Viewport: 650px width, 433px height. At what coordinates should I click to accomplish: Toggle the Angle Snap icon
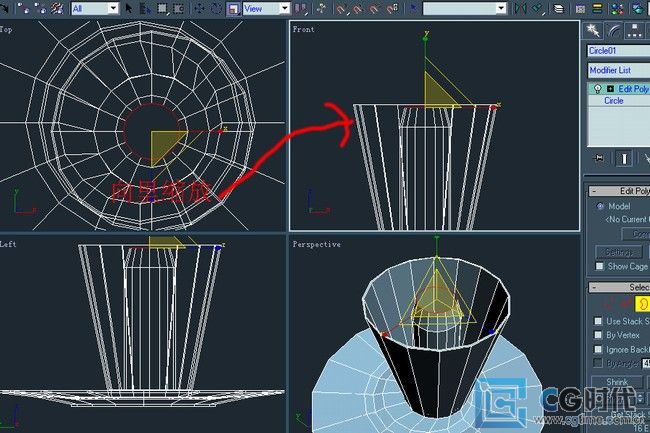click(x=357, y=9)
